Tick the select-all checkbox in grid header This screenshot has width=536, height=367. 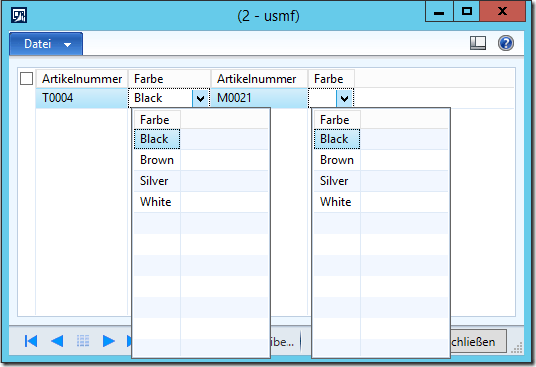(26, 79)
